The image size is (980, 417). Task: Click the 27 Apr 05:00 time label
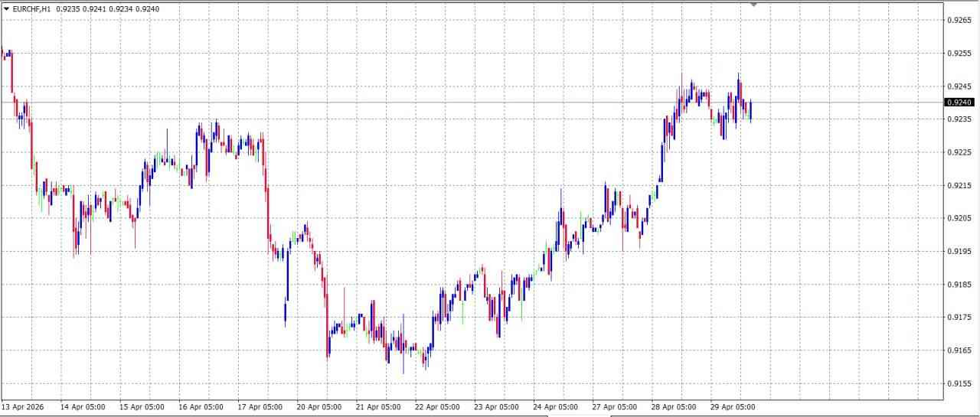pos(614,407)
